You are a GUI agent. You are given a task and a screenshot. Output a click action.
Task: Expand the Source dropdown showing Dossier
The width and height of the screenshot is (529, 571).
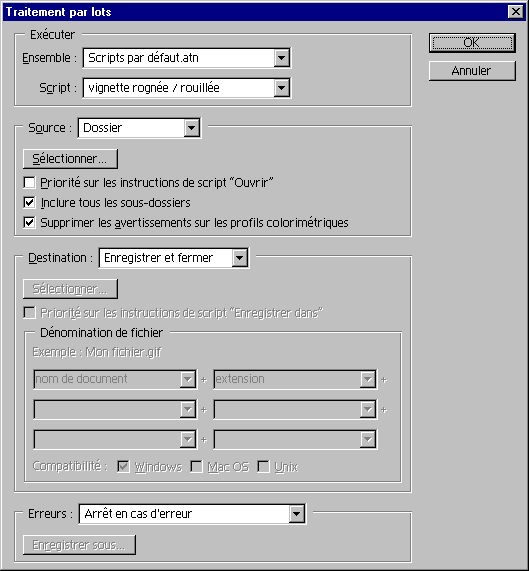pos(192,128)
